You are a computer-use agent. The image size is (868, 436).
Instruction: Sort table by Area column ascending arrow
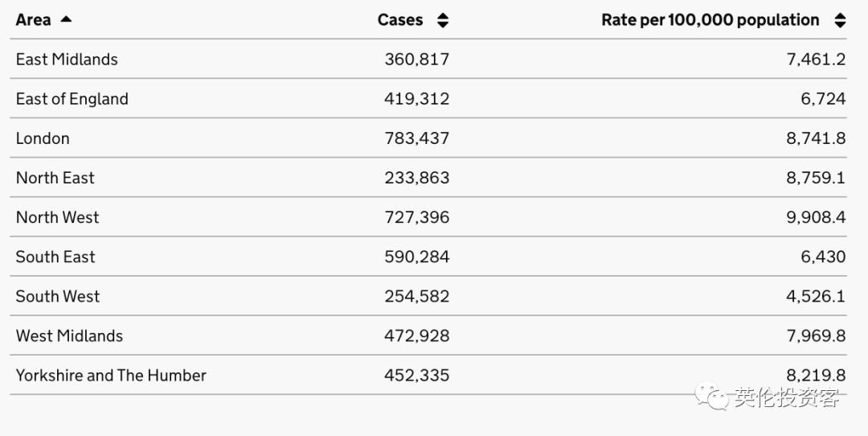pos(66,19)
